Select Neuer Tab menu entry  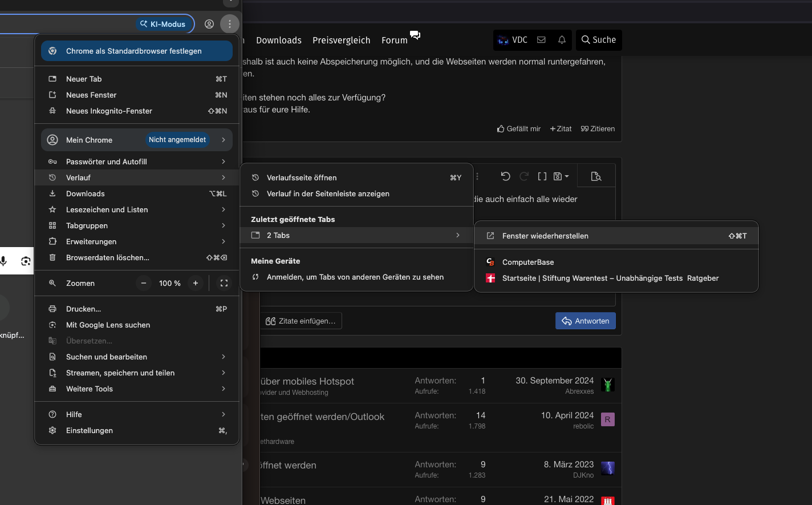[x=137, y=79]
